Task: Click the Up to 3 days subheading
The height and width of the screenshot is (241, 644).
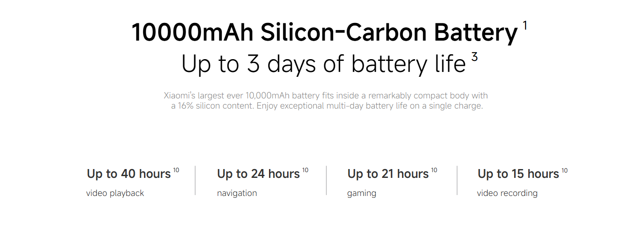Action: [x=323, y=64]
